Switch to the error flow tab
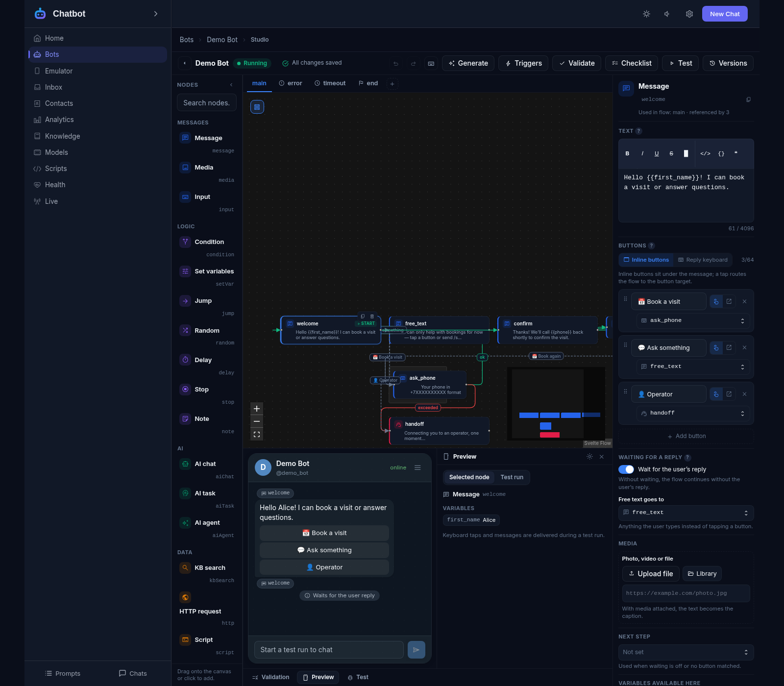Image resolution: width=784 pixels, height=686 pixels. point(291,83)
